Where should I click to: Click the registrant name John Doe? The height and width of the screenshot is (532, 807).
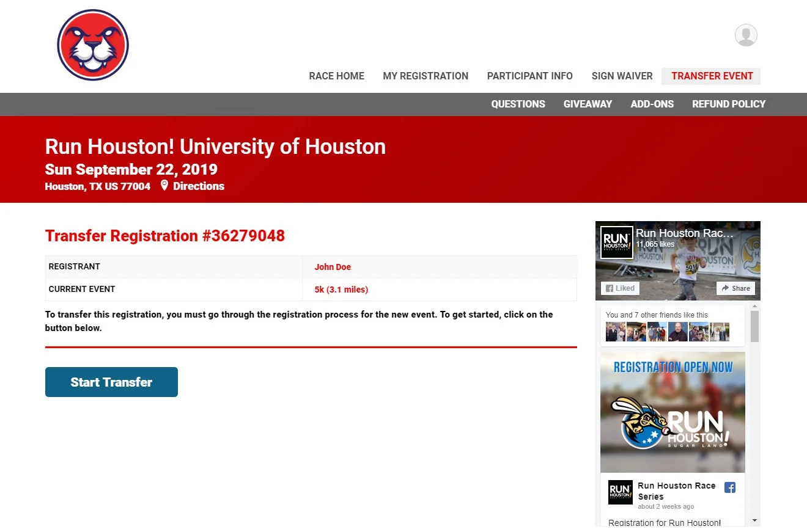point(333,267)
